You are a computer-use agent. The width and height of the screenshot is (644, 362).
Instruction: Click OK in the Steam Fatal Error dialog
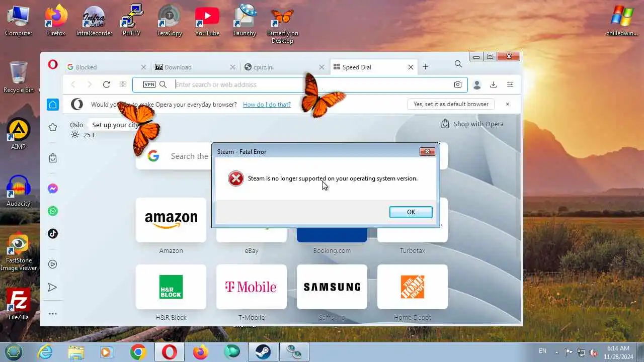coord(411,212)
